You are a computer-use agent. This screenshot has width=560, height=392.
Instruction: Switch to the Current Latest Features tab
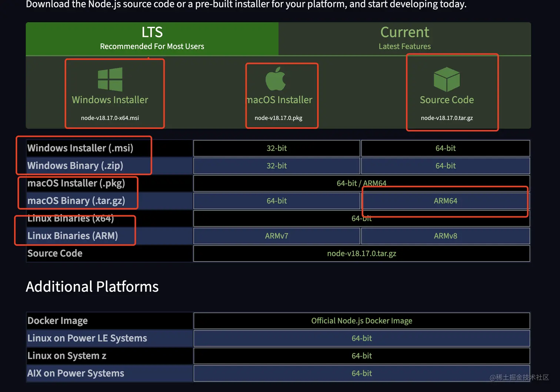pyautogui.click(x=405, y=39)
